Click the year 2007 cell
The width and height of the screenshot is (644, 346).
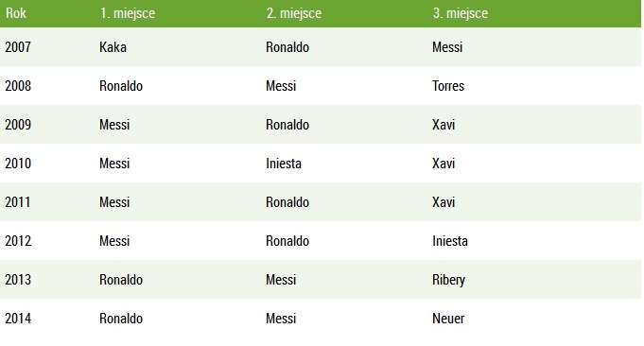[18, 47]
